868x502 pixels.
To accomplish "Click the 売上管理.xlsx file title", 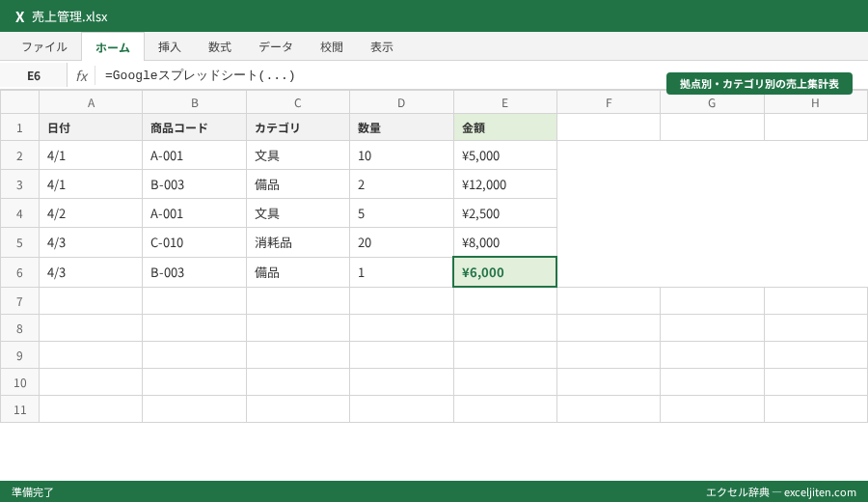I will tap(69, 16).
